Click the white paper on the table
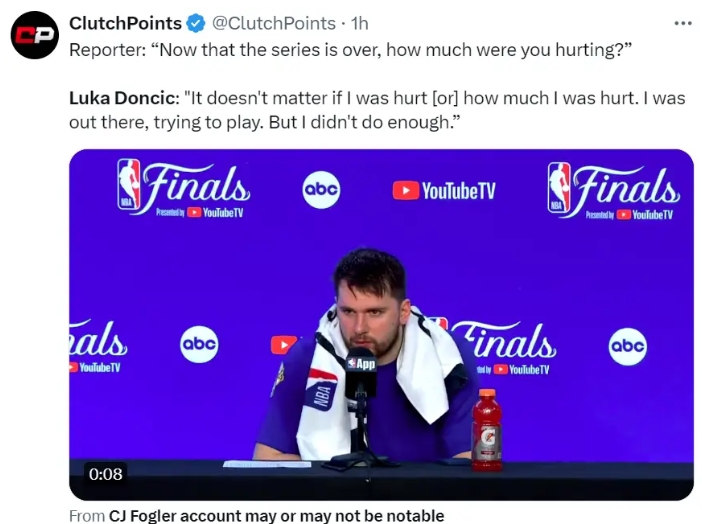The image size is (702, 524). click(x=267, y=464)
